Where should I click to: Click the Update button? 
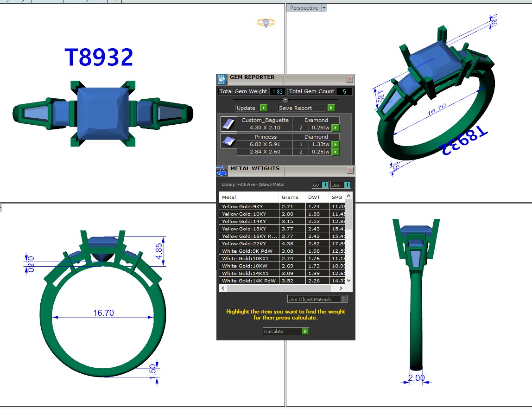coord(263,108)
